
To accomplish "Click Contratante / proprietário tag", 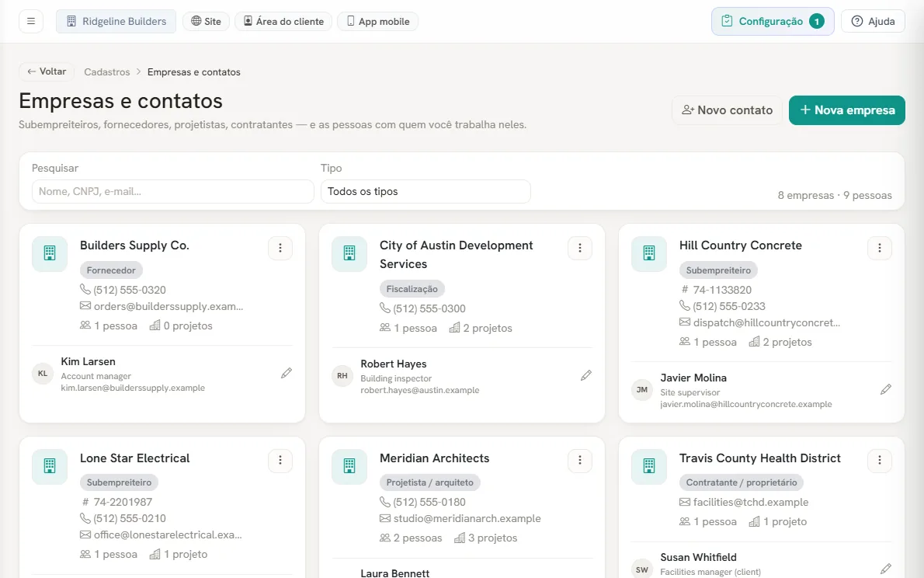I will [x=742, y=482].
